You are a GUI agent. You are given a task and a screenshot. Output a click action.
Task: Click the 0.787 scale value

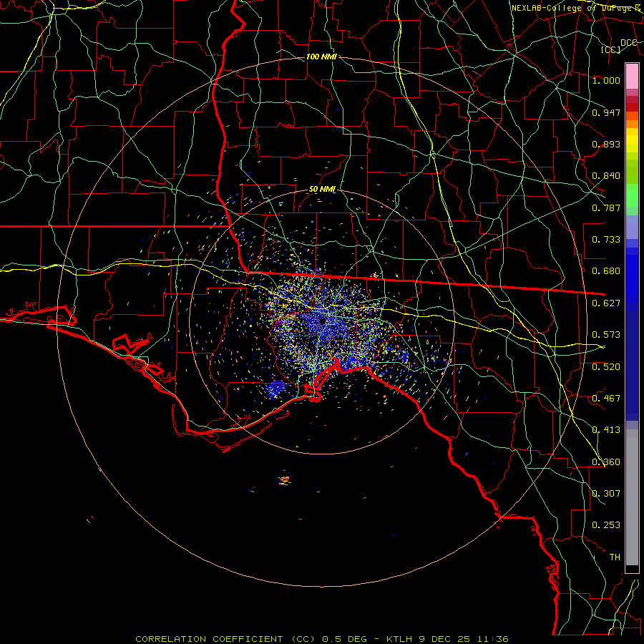tap(606, 208)
